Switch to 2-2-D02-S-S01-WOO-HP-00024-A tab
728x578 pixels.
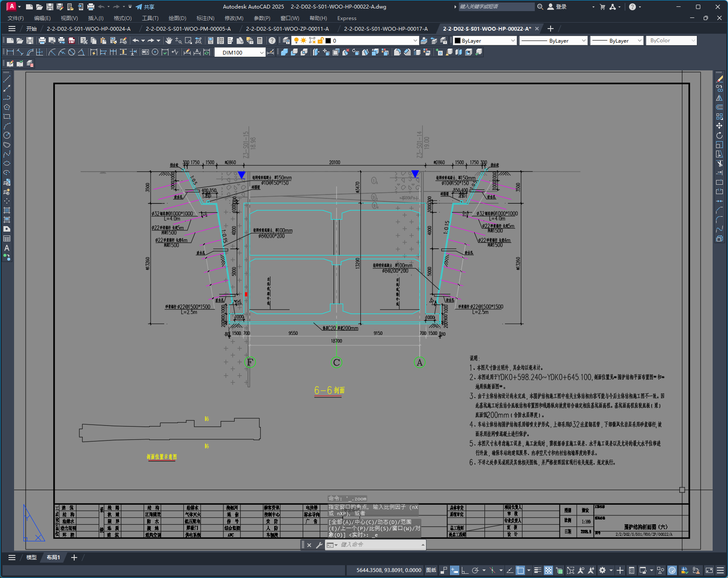[89, 29]
